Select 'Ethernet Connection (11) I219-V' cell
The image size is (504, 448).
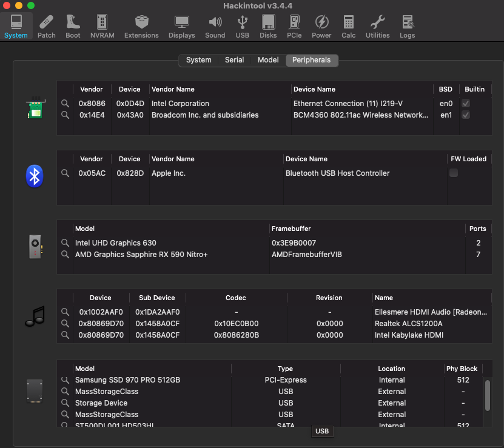[x=348, y=104]
